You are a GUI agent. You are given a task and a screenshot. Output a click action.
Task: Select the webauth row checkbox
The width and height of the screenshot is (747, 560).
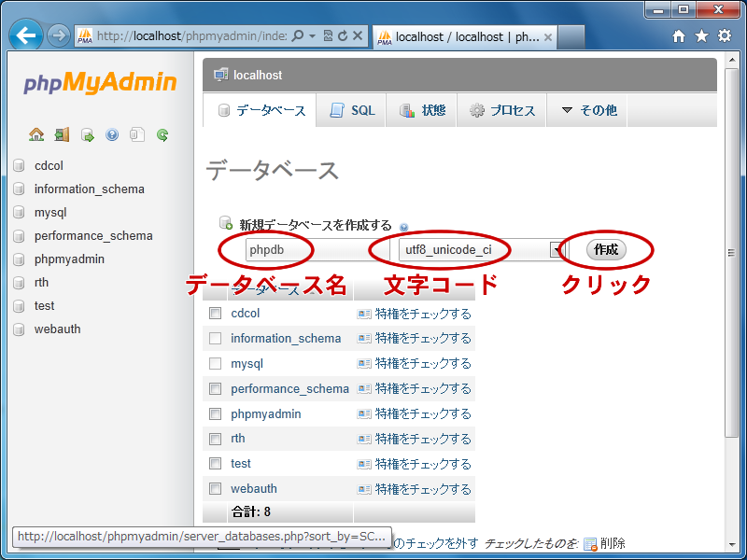[216, 488]
